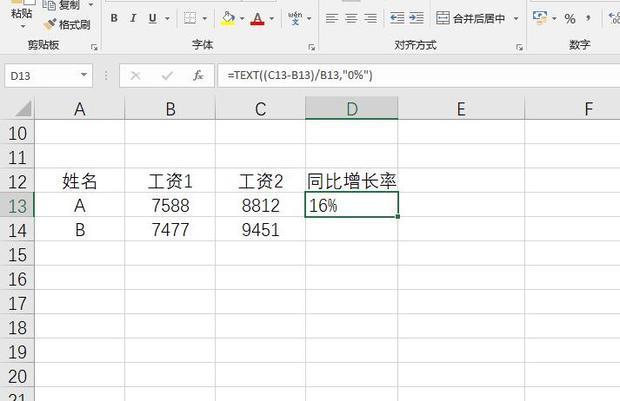The height and width of the screenshot is (401, 620).
Task: Click inside the formula bar text
Action: (x=400, y=76)
